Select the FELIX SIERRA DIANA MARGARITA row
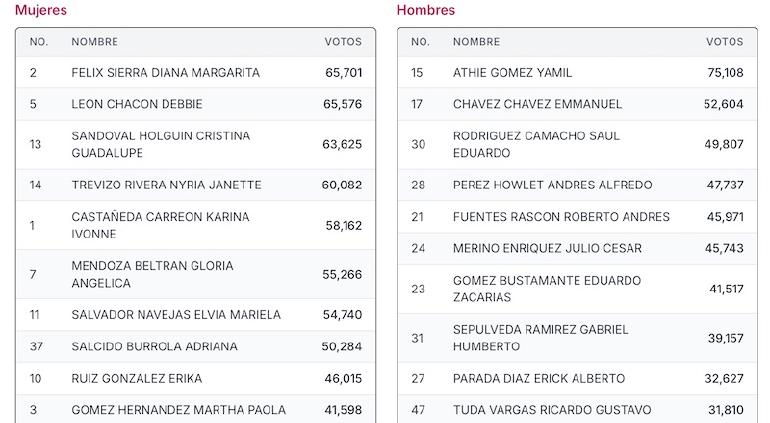This screenshot has width=770, height=423. point(195,73)
